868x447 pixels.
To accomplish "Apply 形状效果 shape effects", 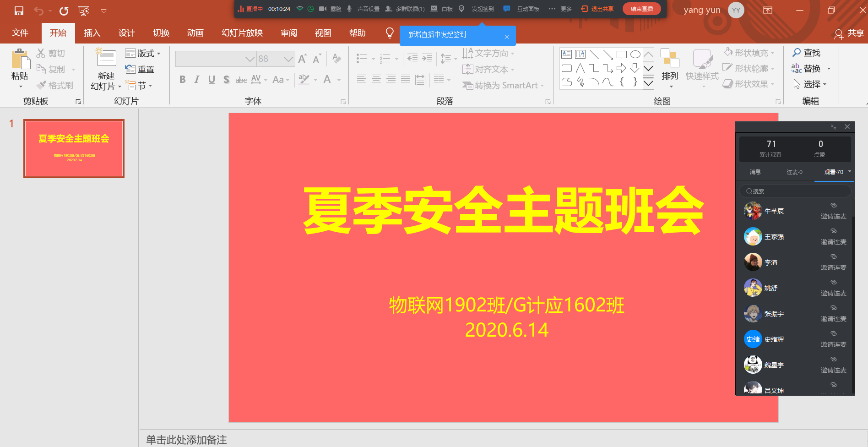I will tap(748, 84).
